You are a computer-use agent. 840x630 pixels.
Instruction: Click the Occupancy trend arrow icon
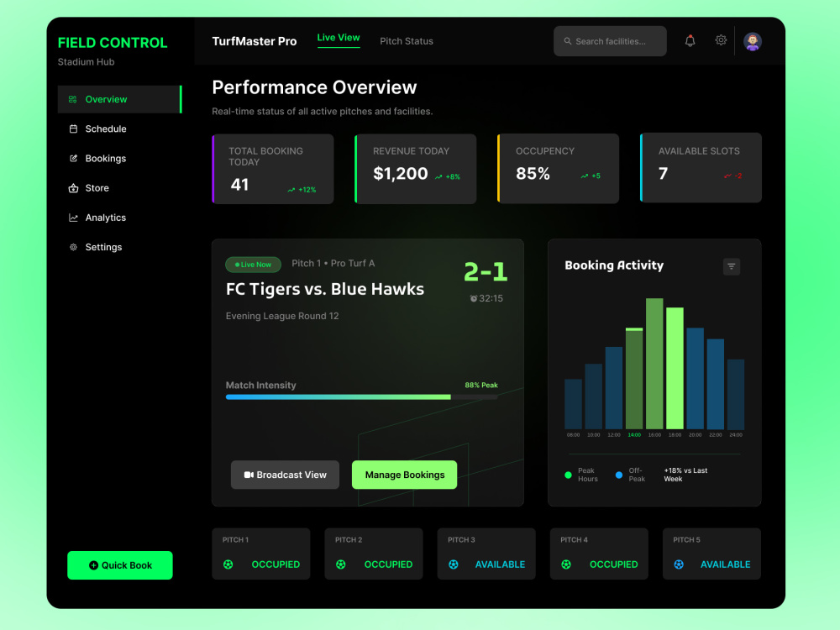click(584, 176)
